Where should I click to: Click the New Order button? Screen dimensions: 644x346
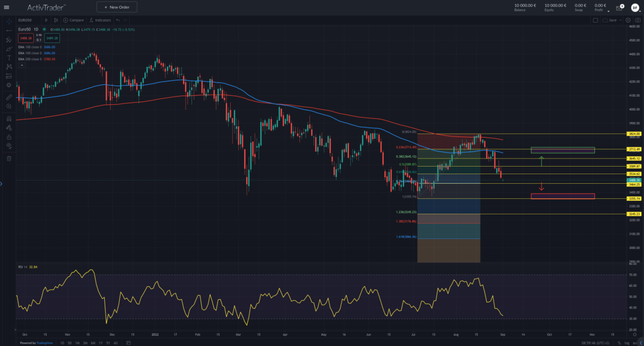pyautogui.click(x=117, y=7)
